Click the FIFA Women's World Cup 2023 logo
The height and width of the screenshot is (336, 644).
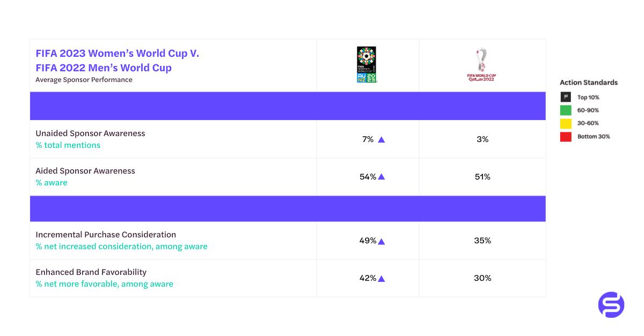(367, 64)
